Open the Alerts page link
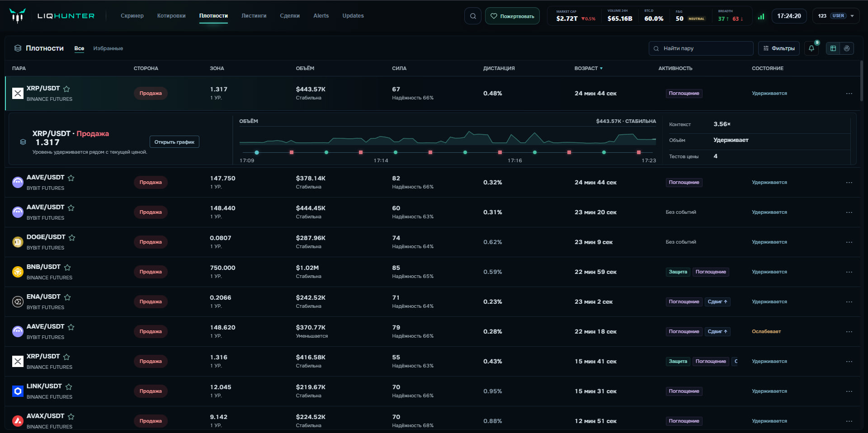868x433 pixels. pyautogui.click(x=321, y=16)
